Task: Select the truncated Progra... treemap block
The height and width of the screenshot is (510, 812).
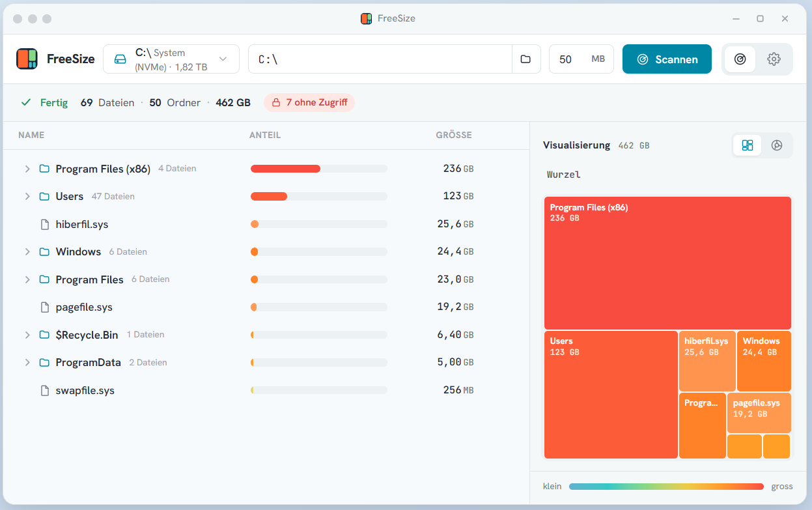Action: click(703, 425)
